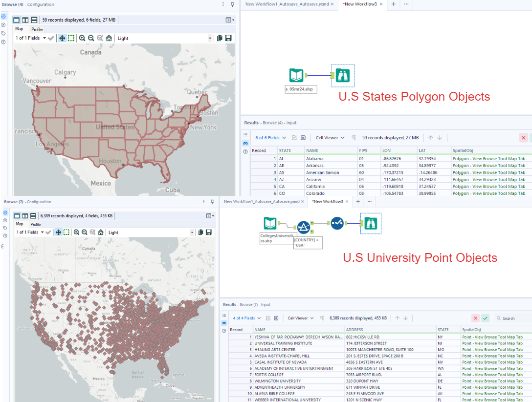This screenshot has width=532, height=402.
Task: Open Cell Viewer dropdown in Browse (4) results
Action: coord(330,138)
